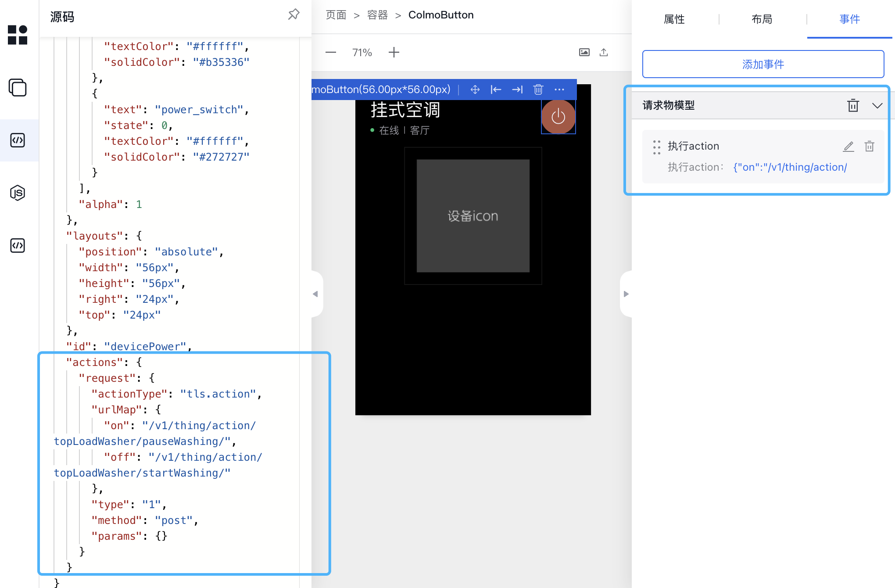Delete the 执行action item
Viewport: 895px width, 588px height.
(x=870, y=147)
